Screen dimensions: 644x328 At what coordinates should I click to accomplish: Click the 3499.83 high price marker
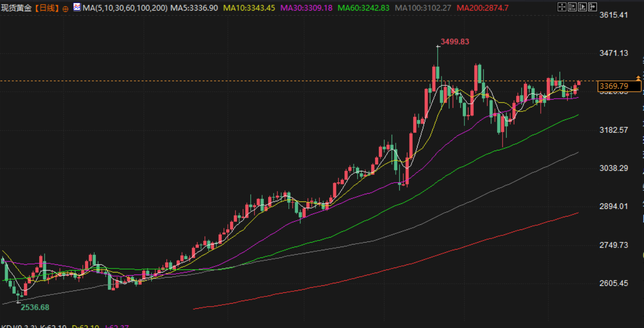click(455, 42)
